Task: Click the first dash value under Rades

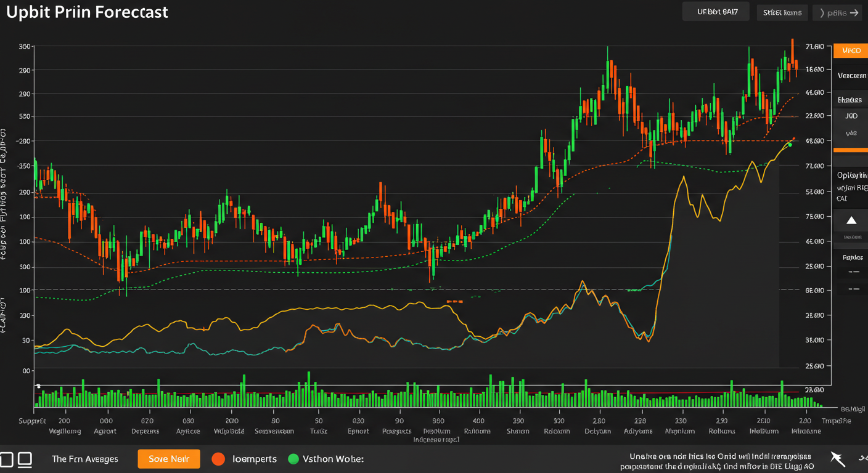Action: pos(854,272)
